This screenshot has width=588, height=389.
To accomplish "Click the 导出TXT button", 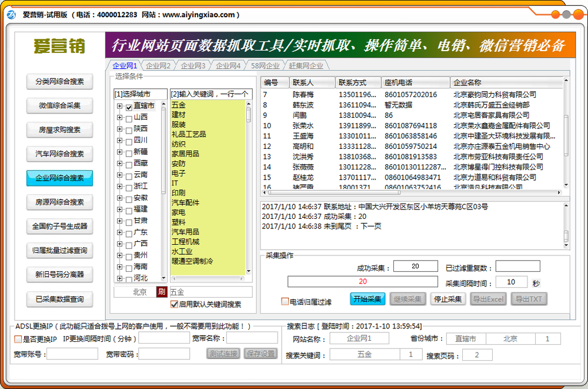I will click(529, 300).
